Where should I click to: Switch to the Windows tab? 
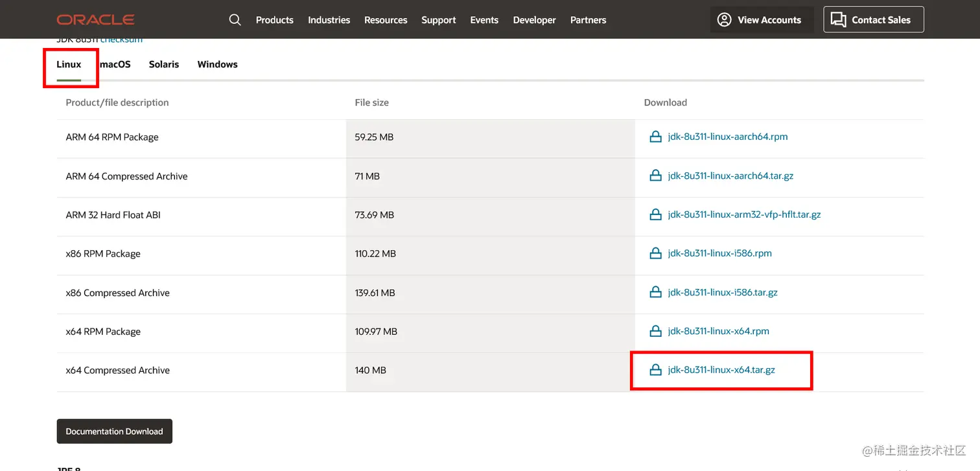pos(218,64)
